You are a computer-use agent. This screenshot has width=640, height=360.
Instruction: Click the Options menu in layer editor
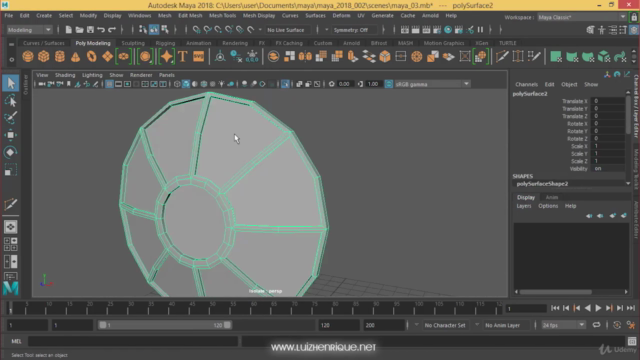point(548,206)
